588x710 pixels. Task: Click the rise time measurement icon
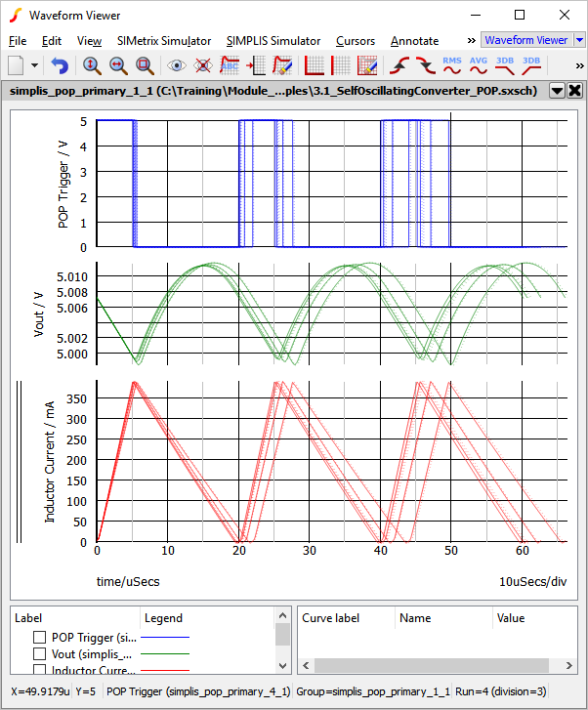click(x=399, y=65)
